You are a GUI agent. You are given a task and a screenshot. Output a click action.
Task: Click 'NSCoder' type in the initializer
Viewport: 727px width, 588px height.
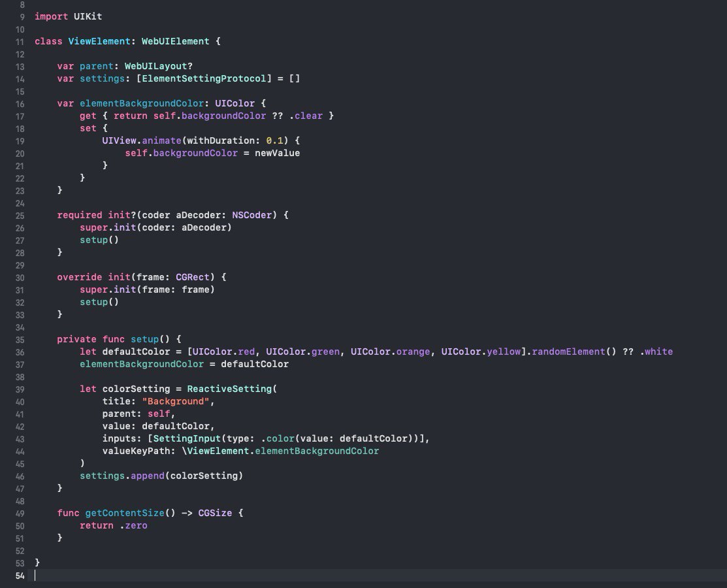(x=251, y=215)
